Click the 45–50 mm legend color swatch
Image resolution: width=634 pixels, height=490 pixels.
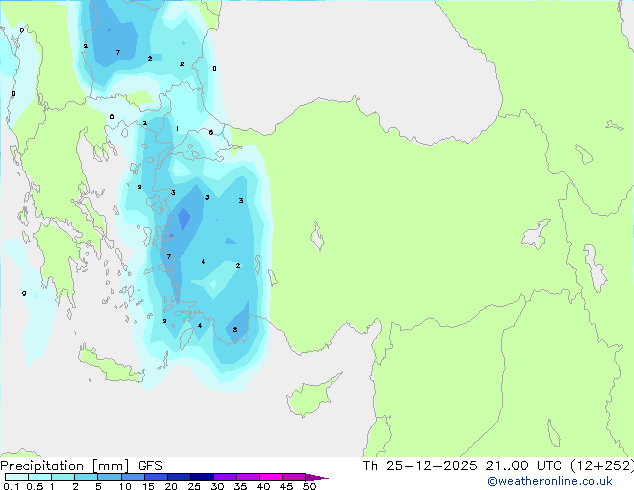coord(294,477)
